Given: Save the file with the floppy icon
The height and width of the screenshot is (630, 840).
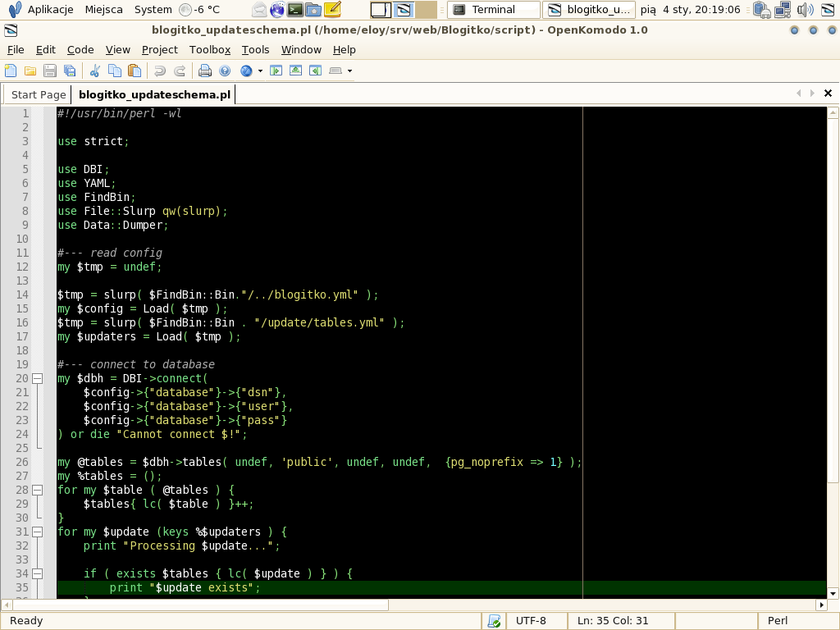Looking at the screenshot, I should click(50, 71).
